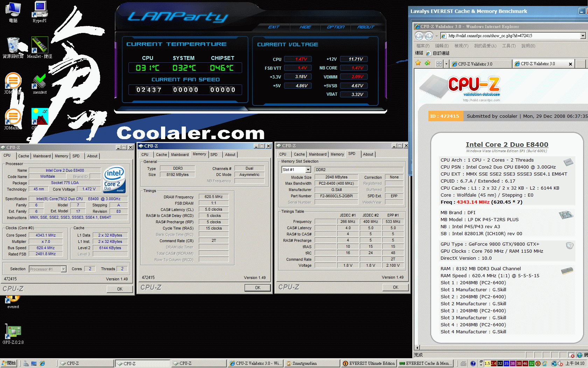Open the Processor #1 selection dropdown
The height and width of the screenshot is (368, 588).
[63, 269]
